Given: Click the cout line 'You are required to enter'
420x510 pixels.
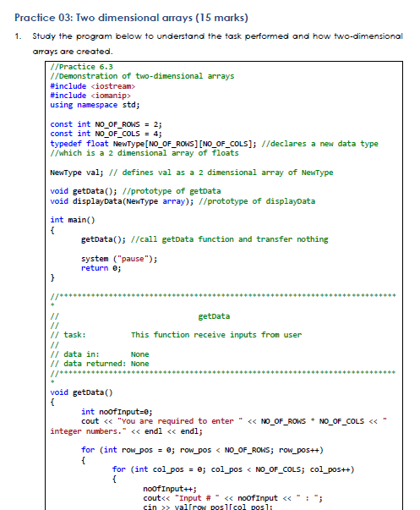Looking at the screenshot, I should point(234,421).
